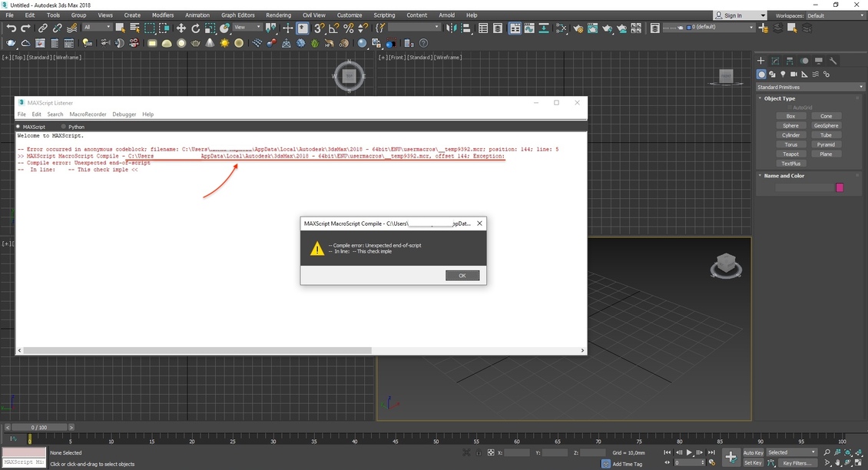The height and width of the screenshot is (470, 868).
Task: Select the Select and Move tool
Action: click(x=181, y=28)
